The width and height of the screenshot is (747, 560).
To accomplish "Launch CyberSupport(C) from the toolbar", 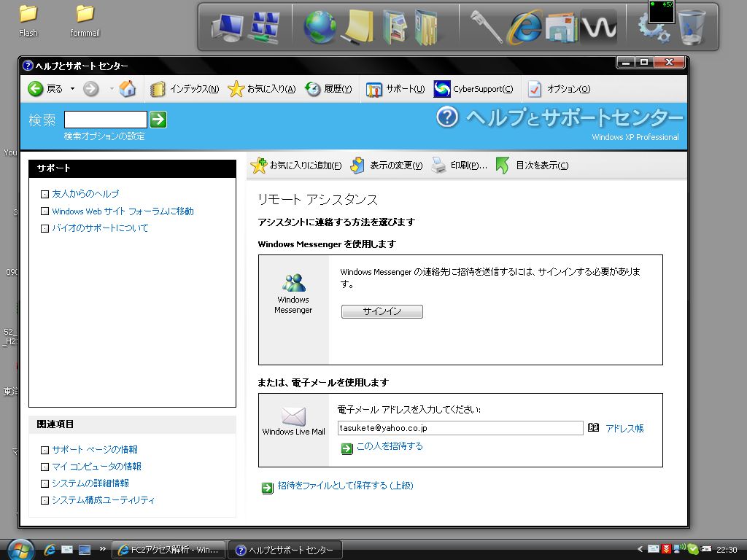I will tap(473, 89).
